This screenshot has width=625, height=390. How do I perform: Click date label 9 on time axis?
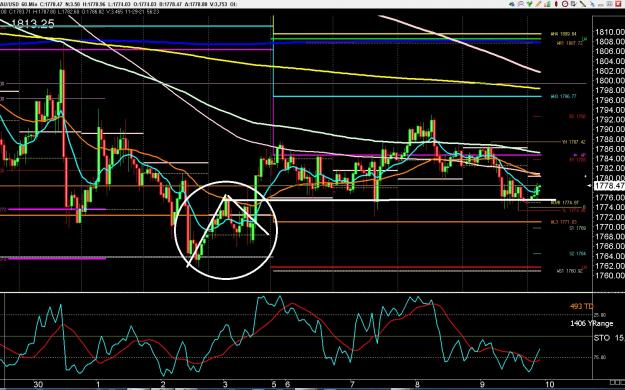pos(482,384)
